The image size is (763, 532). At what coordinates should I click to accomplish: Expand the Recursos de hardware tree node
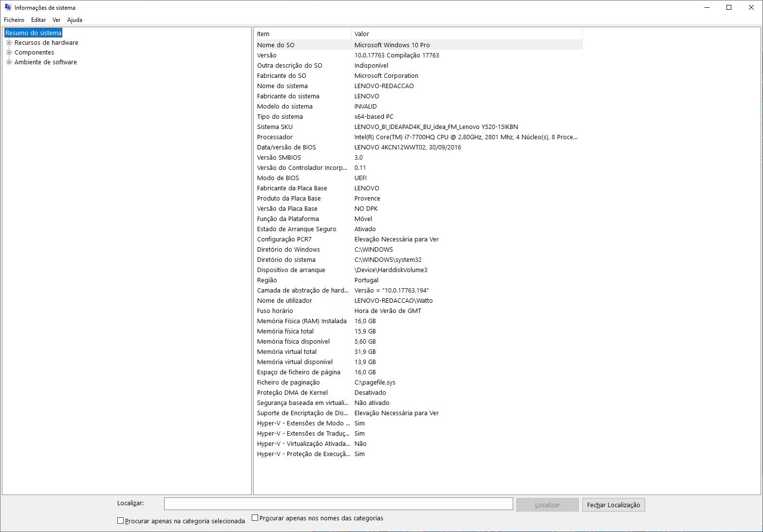point(9,43)
